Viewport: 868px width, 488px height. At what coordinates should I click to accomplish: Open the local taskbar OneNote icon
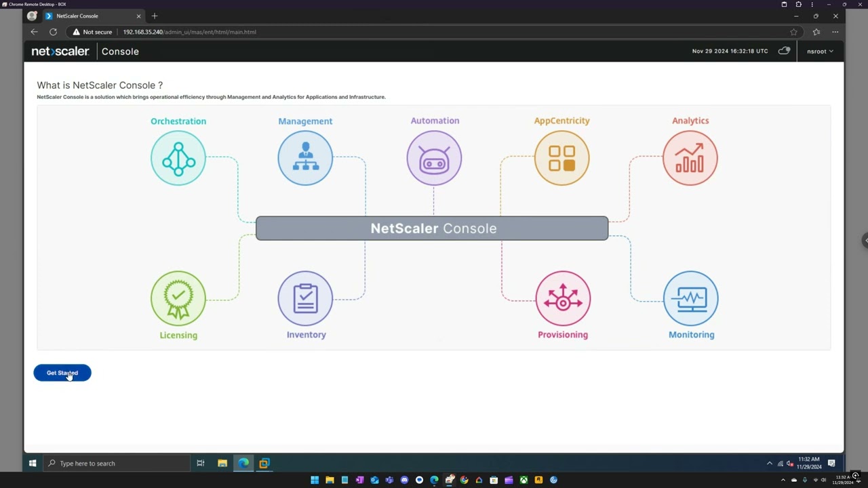tap(359, 480)
